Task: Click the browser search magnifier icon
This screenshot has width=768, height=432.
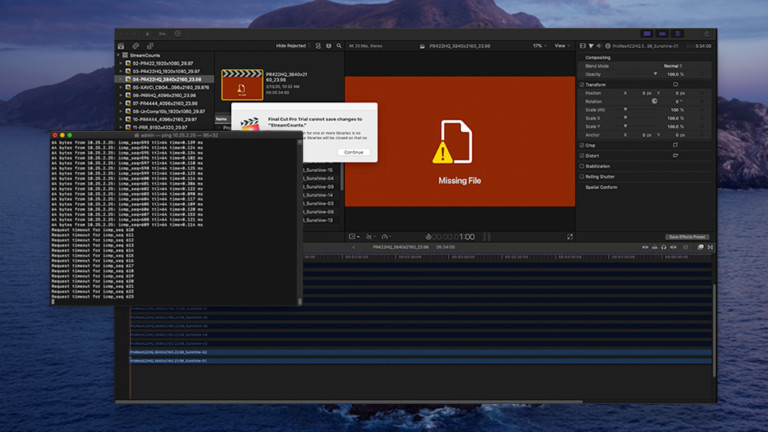Action: [339, 46]
